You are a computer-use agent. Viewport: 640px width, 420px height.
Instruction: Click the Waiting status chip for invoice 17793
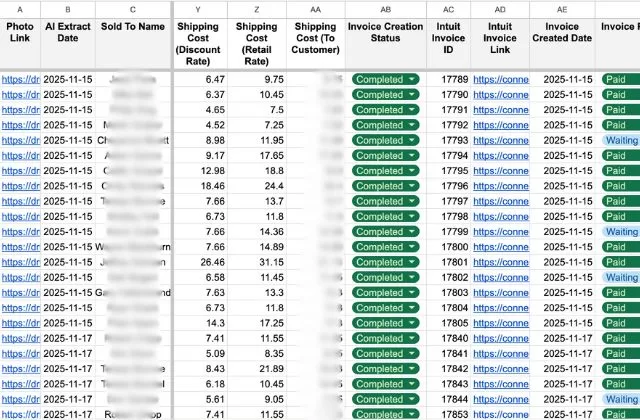(621, 140)
